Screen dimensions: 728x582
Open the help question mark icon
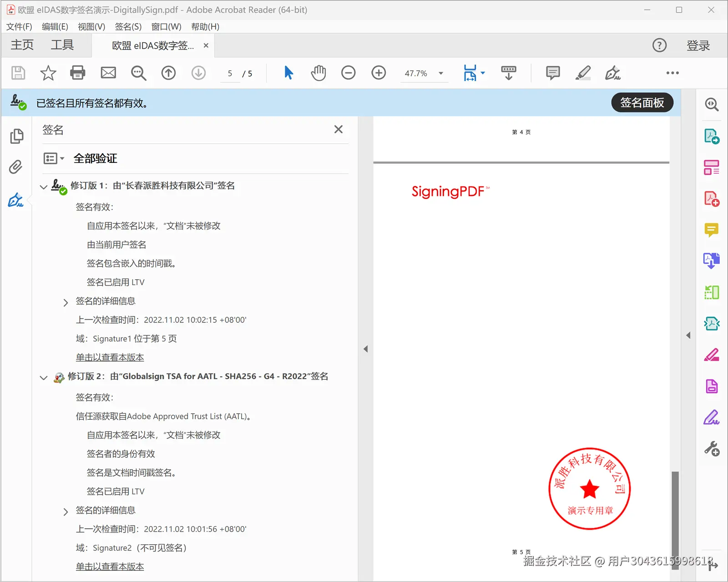coord(659,45)
